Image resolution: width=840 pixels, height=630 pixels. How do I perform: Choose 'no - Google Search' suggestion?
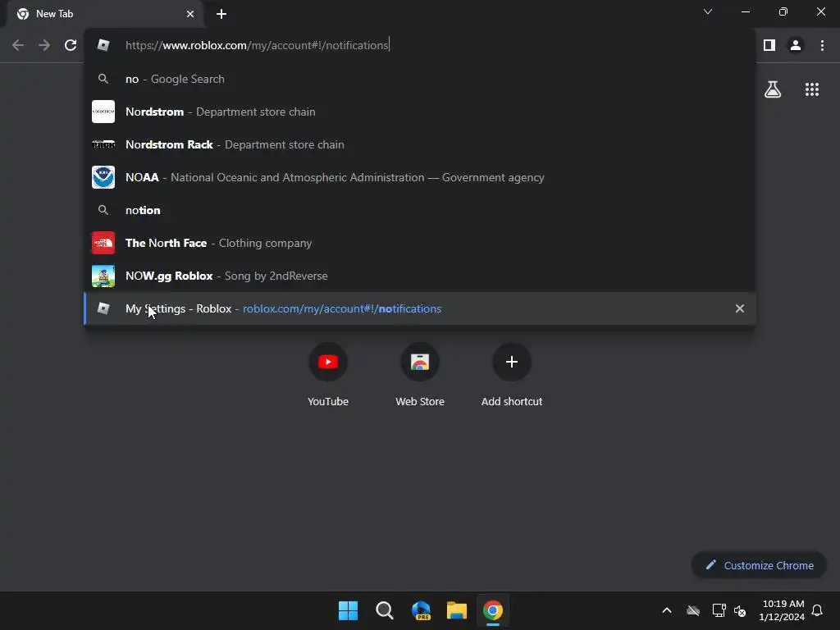click(x=420, y=79)
